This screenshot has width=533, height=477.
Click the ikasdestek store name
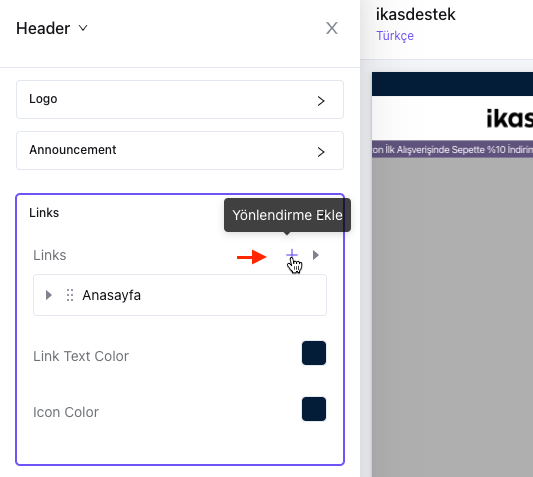point(415,15)
